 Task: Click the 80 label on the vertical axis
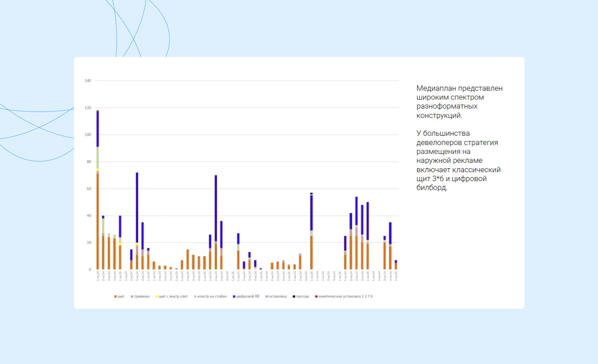[89, 162]
